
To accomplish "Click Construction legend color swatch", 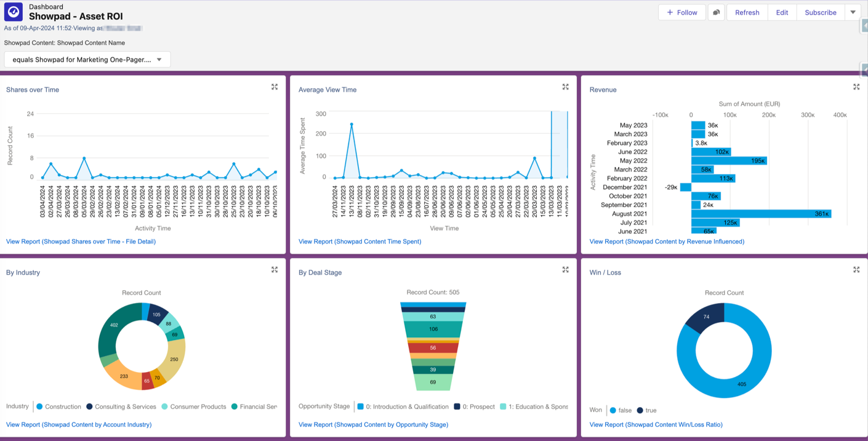I will (x=39, y=407).
